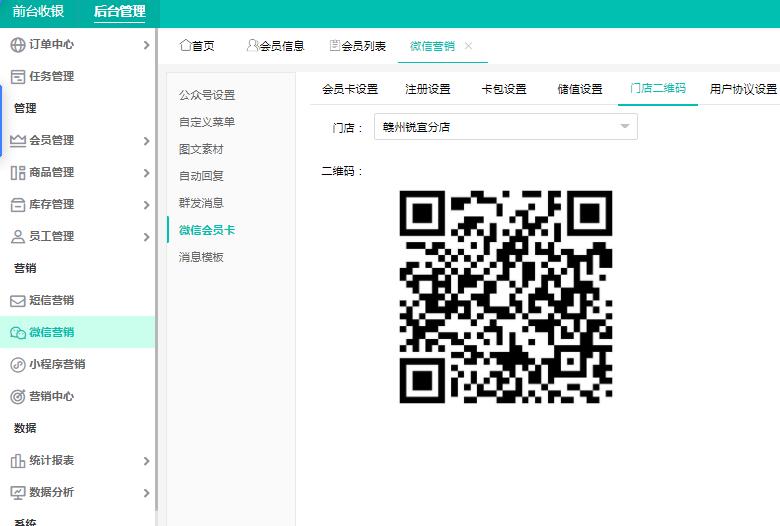The height and width of the screenshot is (526, 780).
Task: Select 微信会员卡 submenu item
Action: (207, 230)
